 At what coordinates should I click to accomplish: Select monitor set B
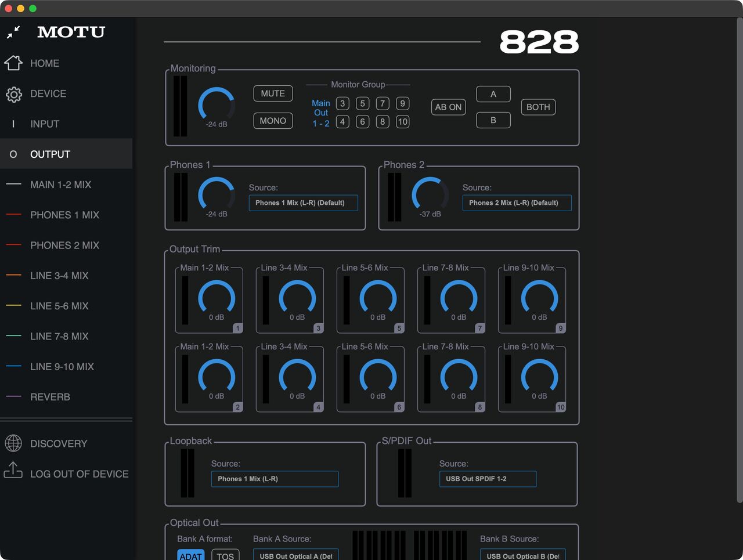pos(493,120)
